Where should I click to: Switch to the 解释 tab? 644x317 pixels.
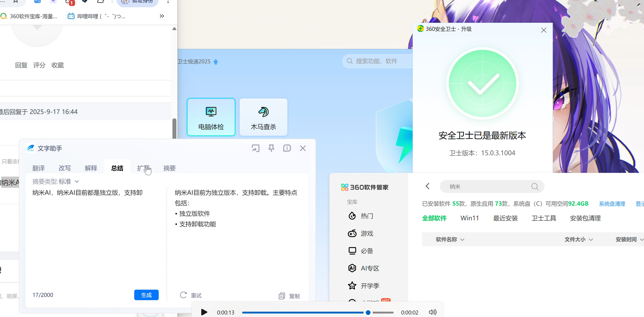point(91,168)
